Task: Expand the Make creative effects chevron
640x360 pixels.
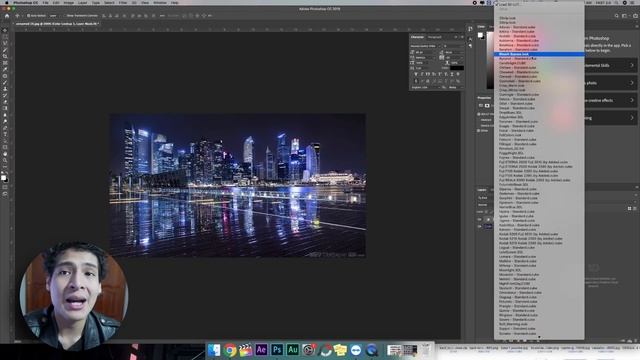Action: [x=632, y=100]
